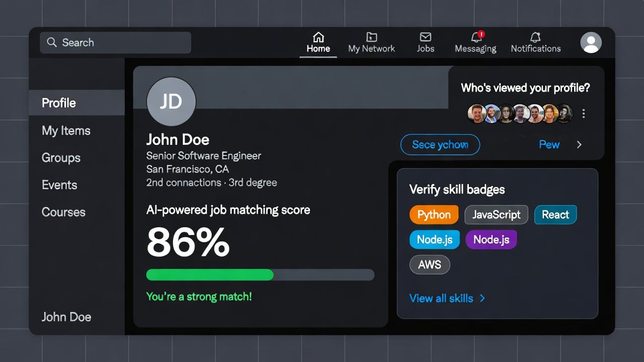Click the Jobs briefcase icon
This screenshot has width=644, height=362.
pyautogui.click(x=425, y=37)
